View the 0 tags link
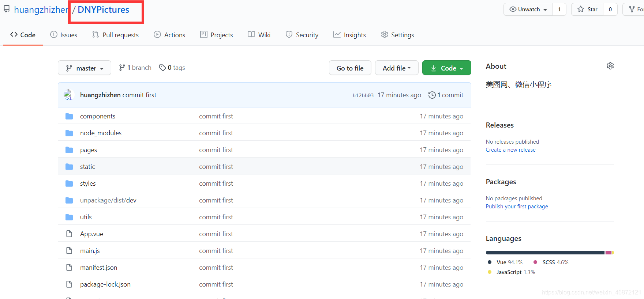Image resolution: width=644 pixels, height=299 pixels. tap(172, 68)
